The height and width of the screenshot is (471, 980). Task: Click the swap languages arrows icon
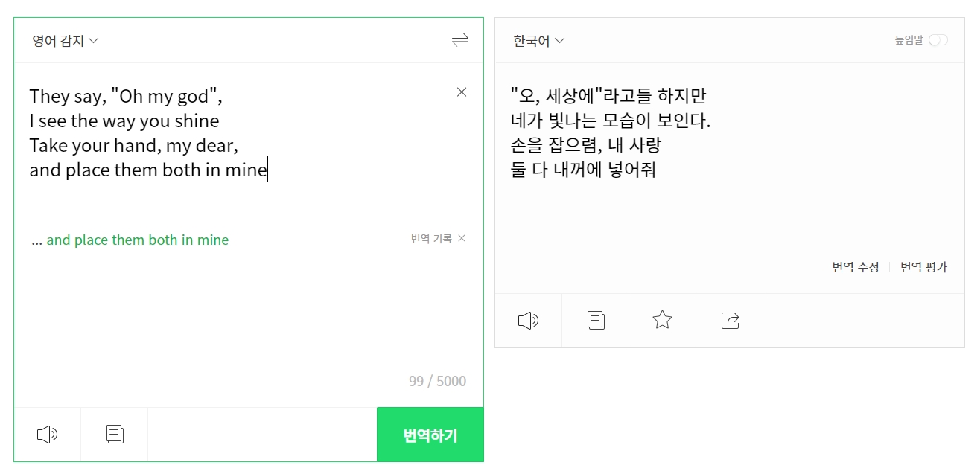pyautogui.click(x=460, y=40)
